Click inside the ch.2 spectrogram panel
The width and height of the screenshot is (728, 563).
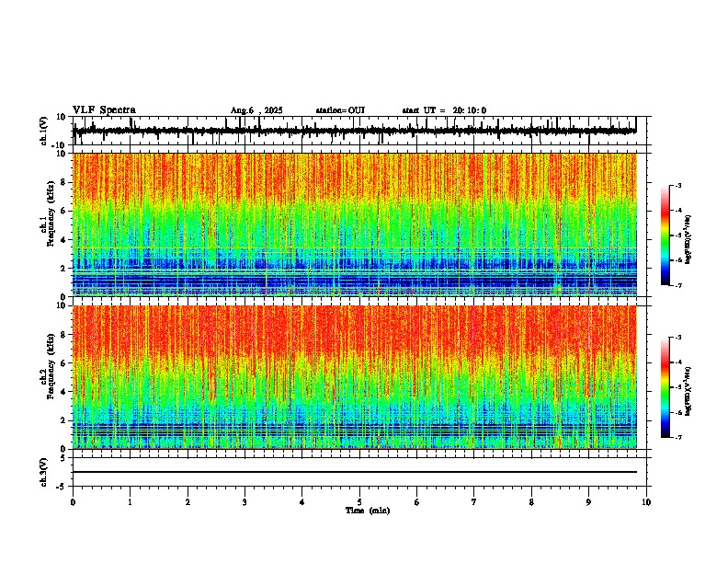(355, 377)
